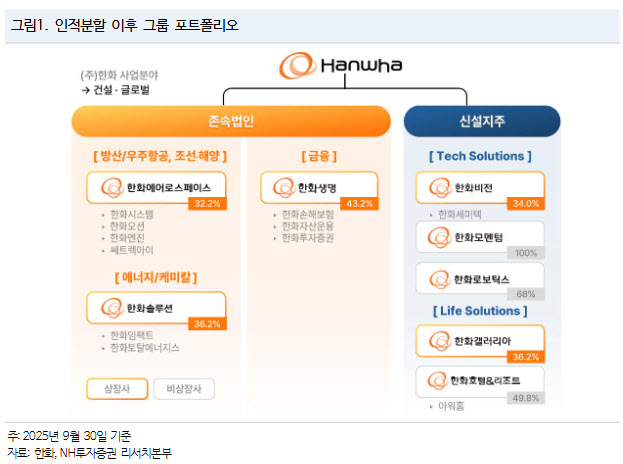Click 한화손해보험 under 한화생명
Viewport: 623px width, 464px height.
(x=307, y=214)
